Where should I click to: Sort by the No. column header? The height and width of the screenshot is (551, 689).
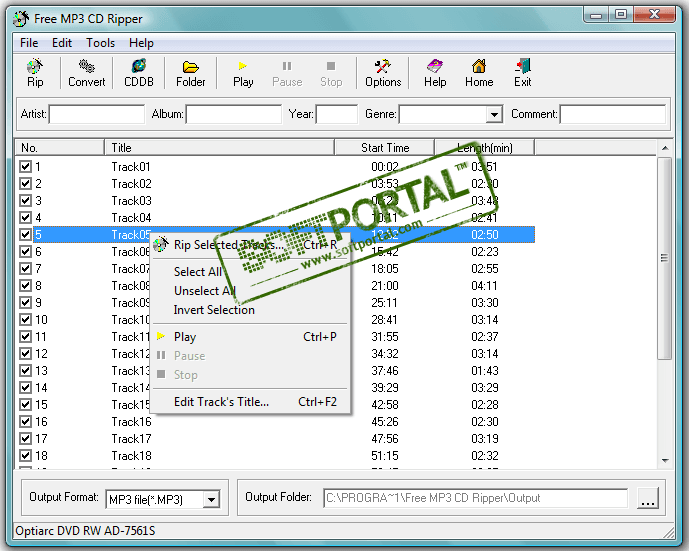(60, 148)
